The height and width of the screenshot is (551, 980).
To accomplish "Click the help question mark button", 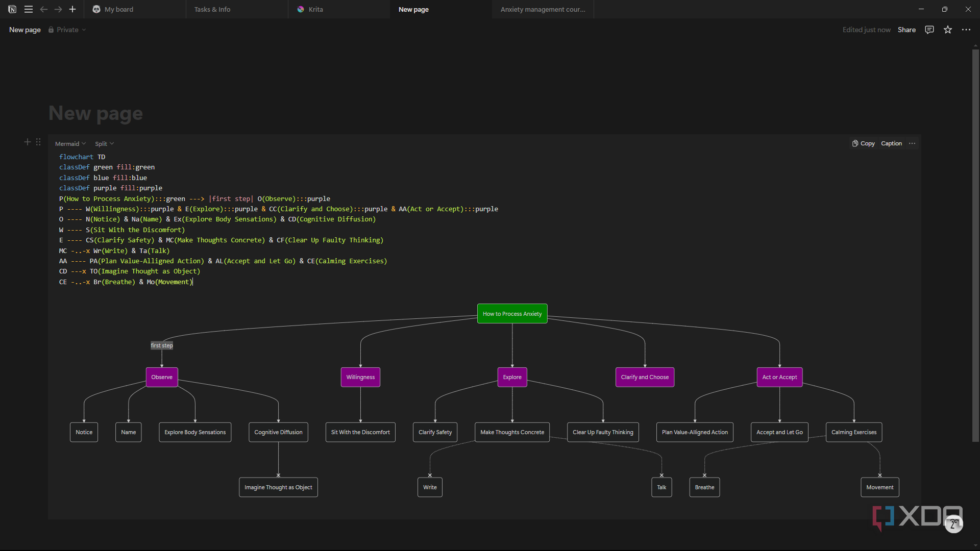I will tap(953, 524).
